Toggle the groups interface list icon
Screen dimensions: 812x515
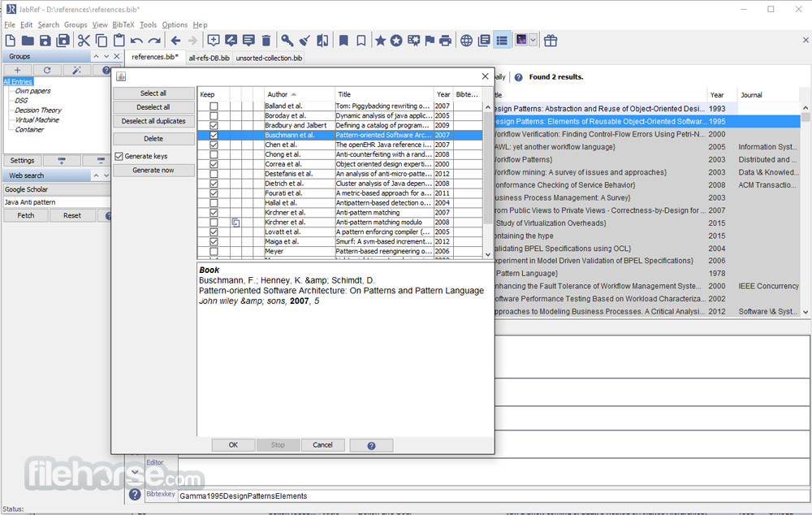pos(502,41)
